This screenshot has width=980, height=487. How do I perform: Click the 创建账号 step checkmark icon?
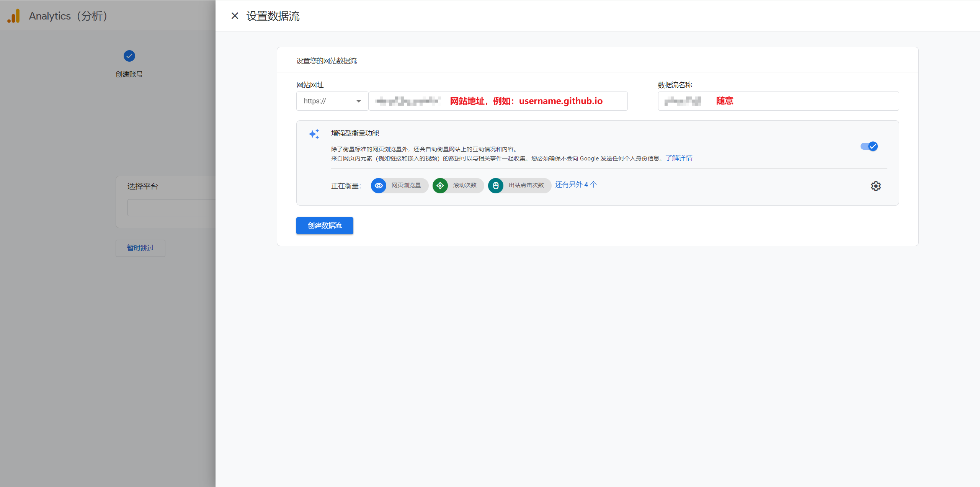click(129, 56)
